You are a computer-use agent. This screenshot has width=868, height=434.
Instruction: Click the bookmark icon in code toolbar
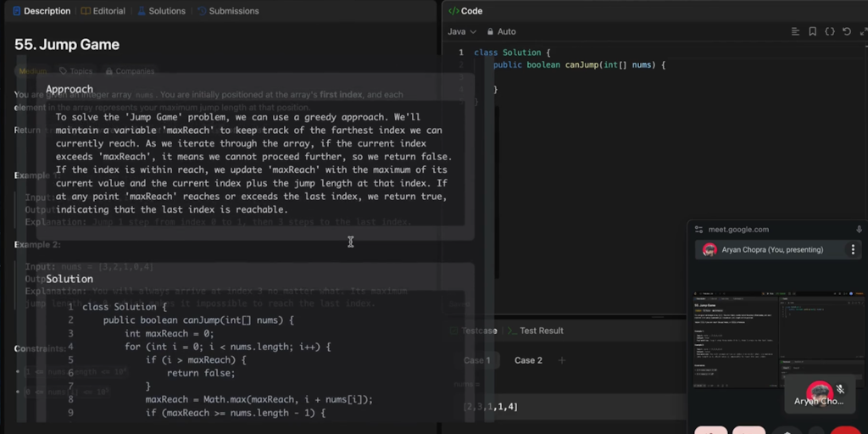[x=813, y=31]
